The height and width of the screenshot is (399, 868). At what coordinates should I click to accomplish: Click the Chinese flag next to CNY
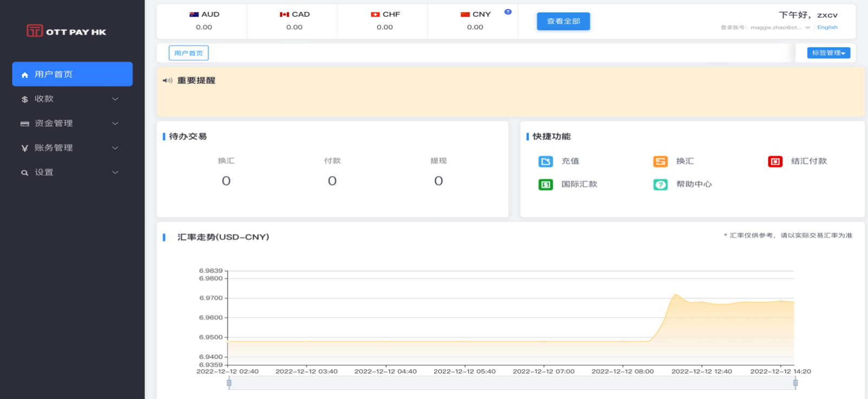point(465,15)
